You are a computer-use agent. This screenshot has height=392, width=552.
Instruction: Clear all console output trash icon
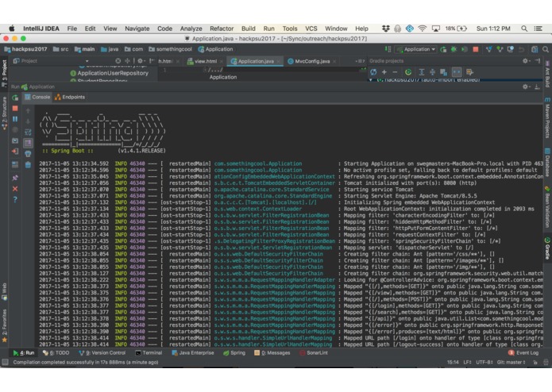tap(28, 164)
